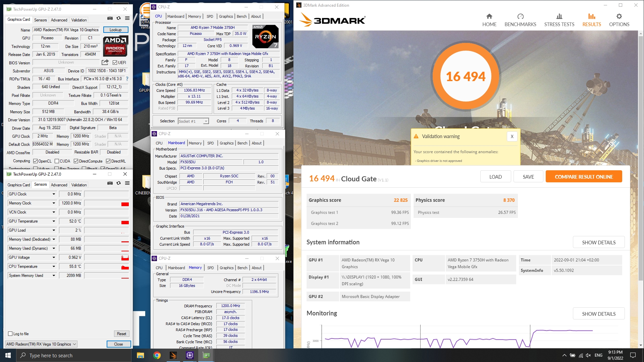Screen dimensions: 644x362
Task: Click refresh icon in the GPU-Z Sensors window
Action: pyautogui.click(x=118, y=183)
